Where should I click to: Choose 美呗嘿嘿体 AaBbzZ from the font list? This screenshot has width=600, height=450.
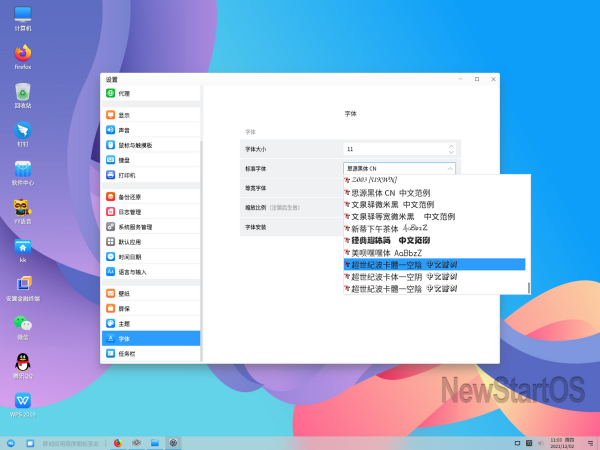coord(434,253)
